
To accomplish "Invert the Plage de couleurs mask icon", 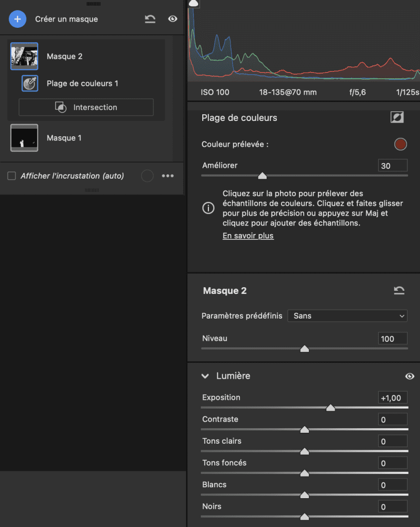I will (x=397, y=118).
